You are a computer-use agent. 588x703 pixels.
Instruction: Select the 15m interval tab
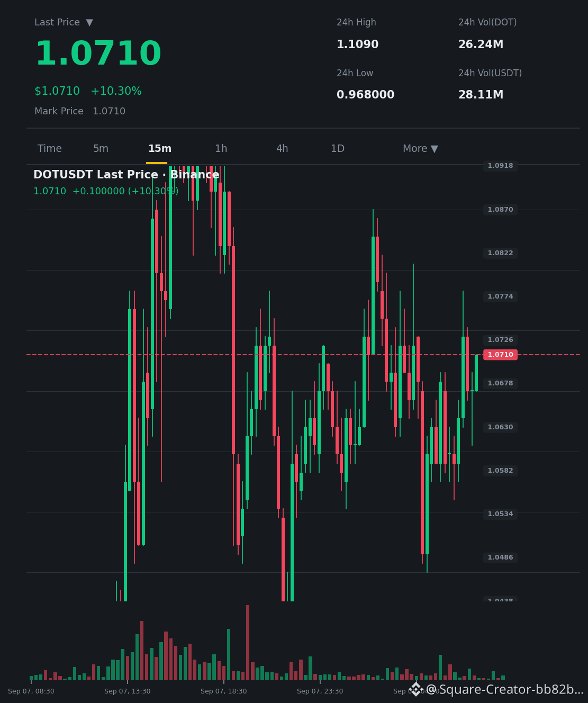point(160,149)
